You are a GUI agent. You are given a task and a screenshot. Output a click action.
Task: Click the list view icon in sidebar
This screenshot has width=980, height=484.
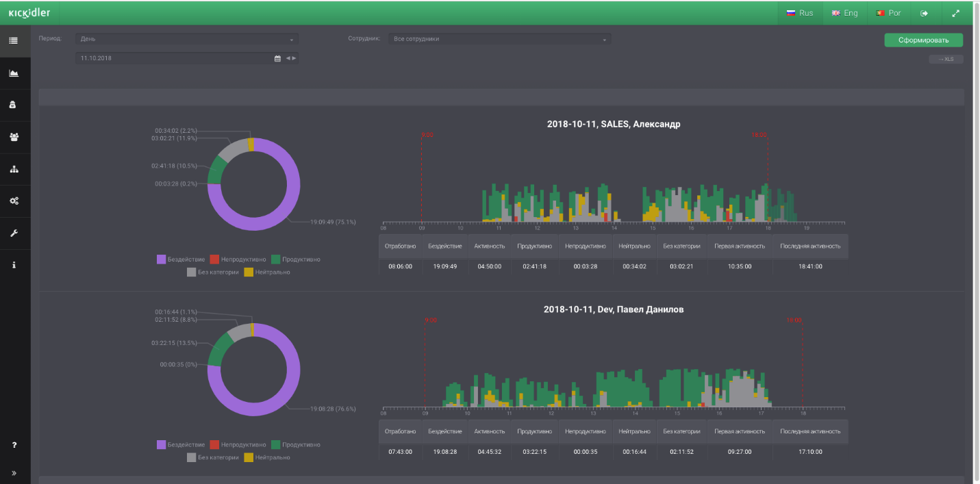point(14,41)
